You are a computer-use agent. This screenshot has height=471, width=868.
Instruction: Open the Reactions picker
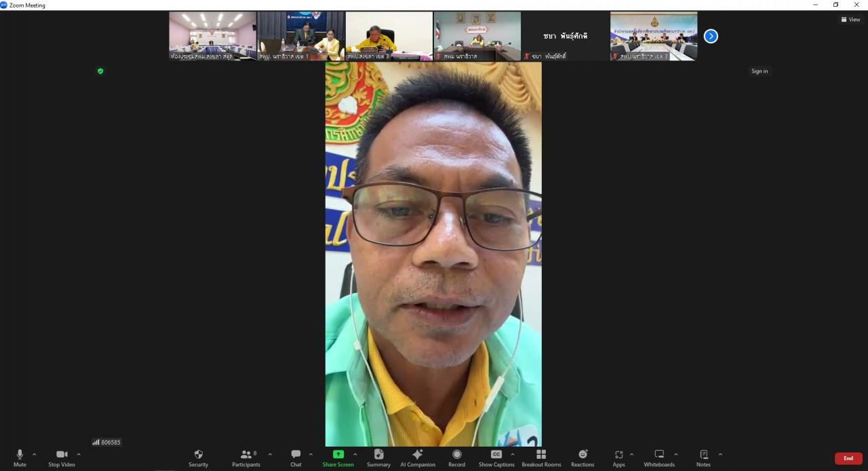(583, 458)
